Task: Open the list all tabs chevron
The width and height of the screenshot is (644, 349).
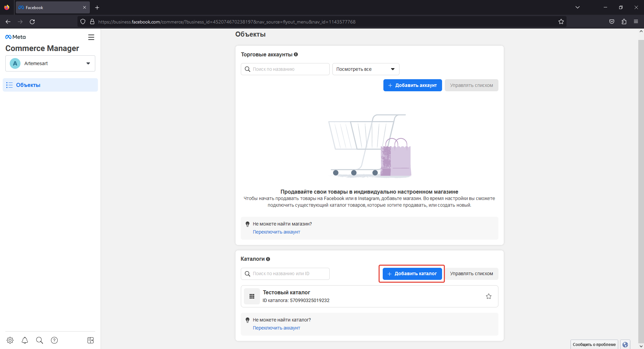Action: pyautogui.click(x=578, y=7)
